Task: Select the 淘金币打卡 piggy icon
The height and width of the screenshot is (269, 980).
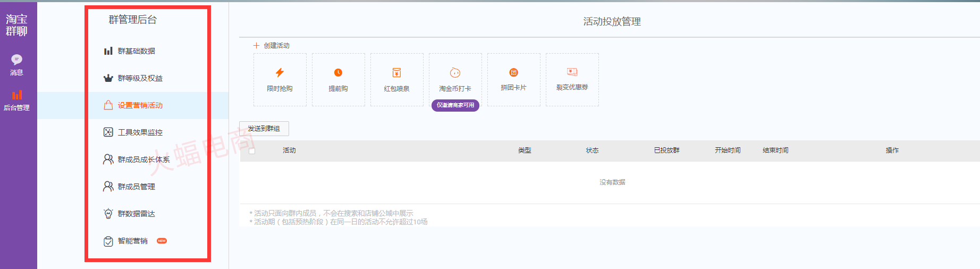Action: (x=455, y=73)
